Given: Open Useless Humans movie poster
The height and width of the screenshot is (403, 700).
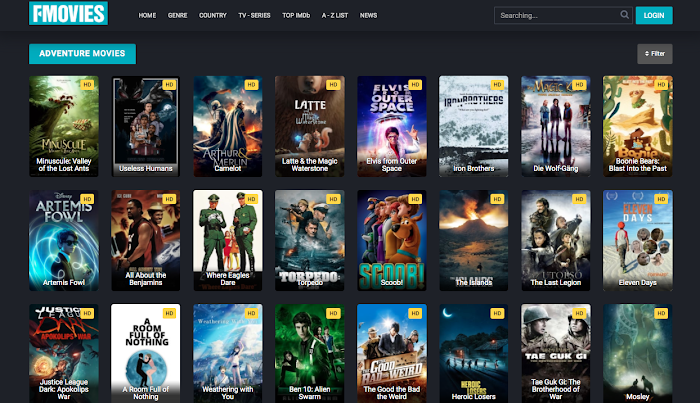Looking at the screenshot, I should pos(146,126).
